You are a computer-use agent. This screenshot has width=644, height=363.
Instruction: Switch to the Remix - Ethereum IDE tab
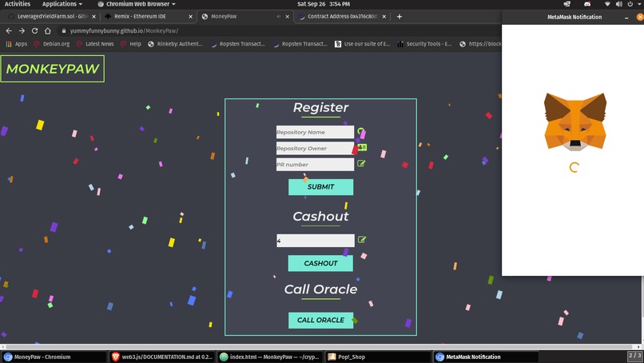[x=148, y=17]
